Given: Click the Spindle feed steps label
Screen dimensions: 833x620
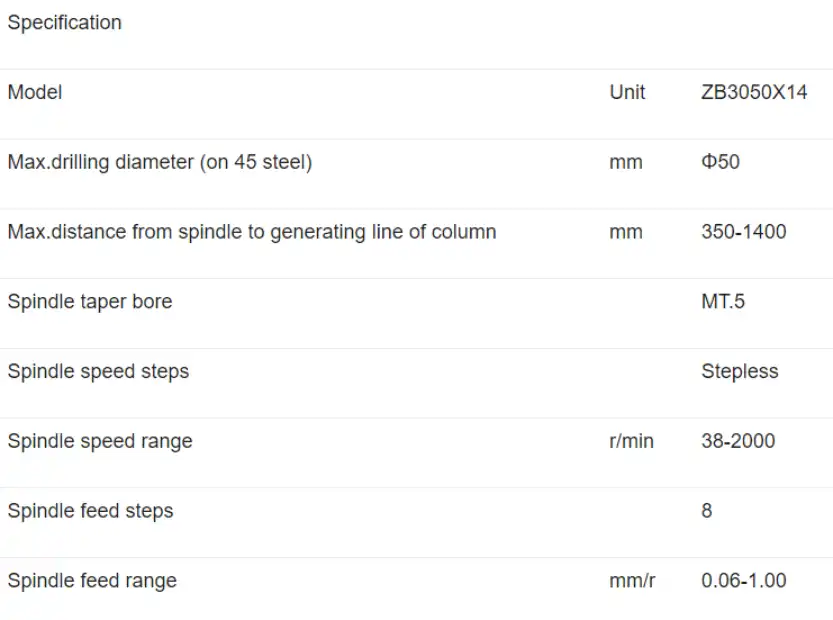Looking at the screenshot, I should [90, 511].
